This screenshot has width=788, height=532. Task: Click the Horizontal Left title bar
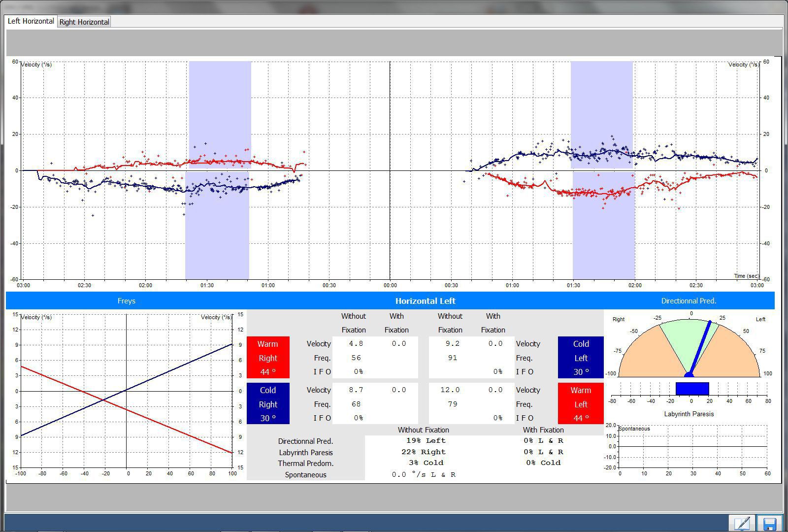(x=425, y=300)
